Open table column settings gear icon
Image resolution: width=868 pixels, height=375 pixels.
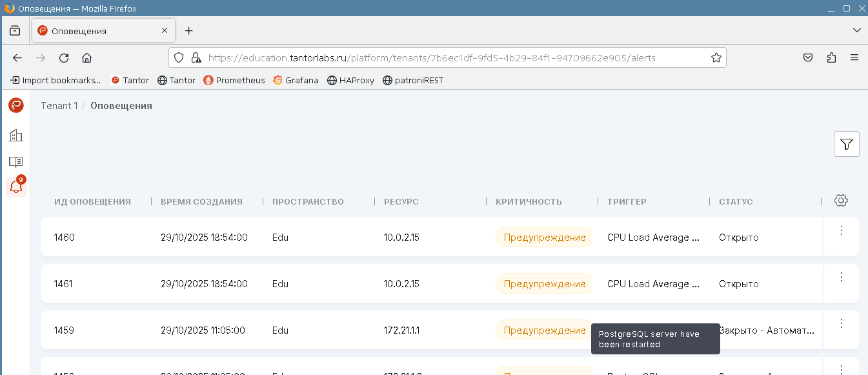[x=840, y=201]
